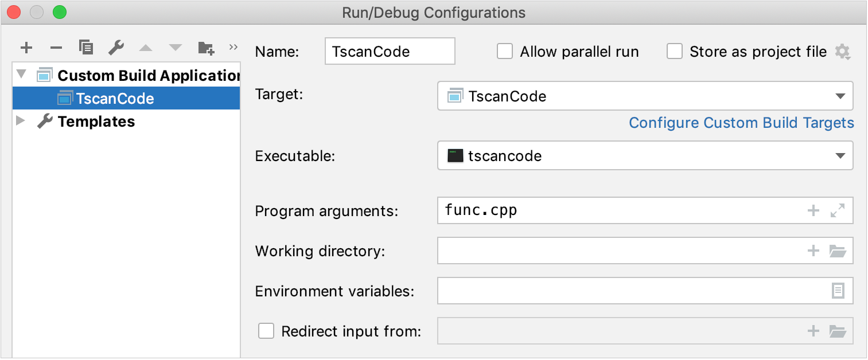Enable the Allow parallel run checkbox
Screen dimensions: 868x360
(505, 51)
